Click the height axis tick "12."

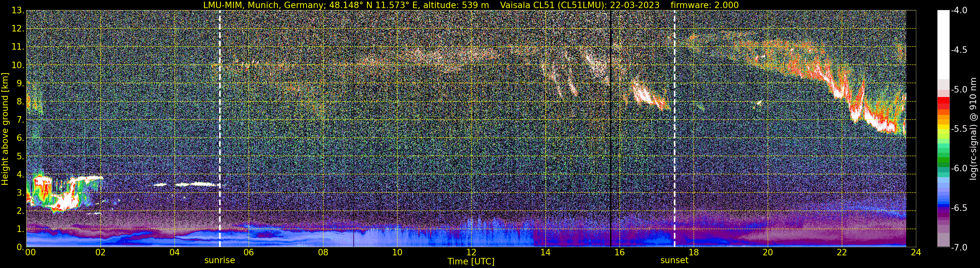point(18,29)
